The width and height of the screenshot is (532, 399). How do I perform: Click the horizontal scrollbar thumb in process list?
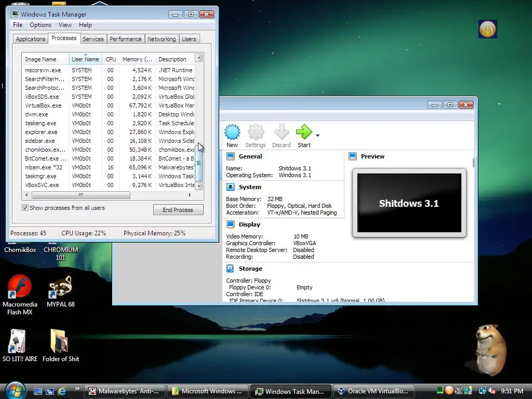[x=81, y=195]
